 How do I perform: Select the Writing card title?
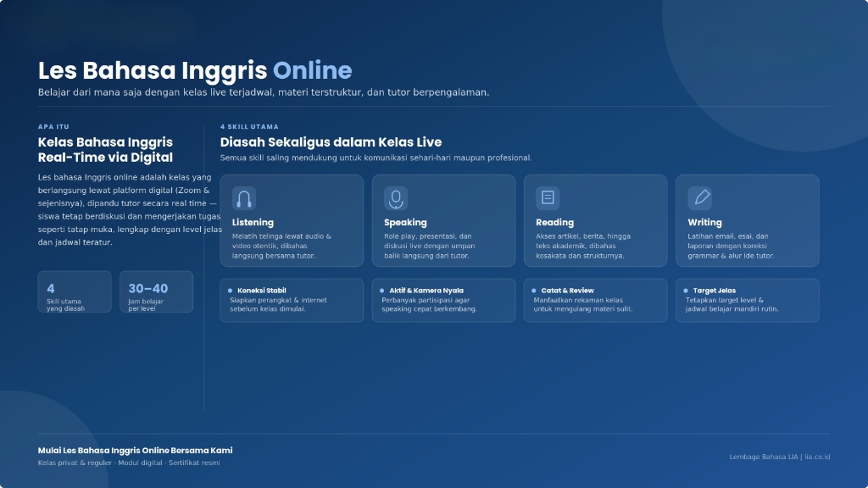704,223
